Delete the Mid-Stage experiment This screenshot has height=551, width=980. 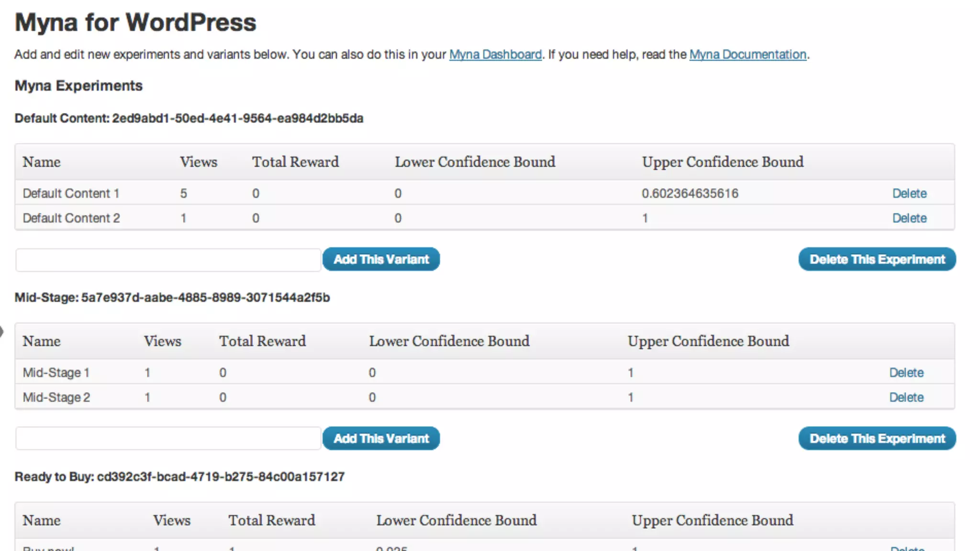[x=877, y=439]
